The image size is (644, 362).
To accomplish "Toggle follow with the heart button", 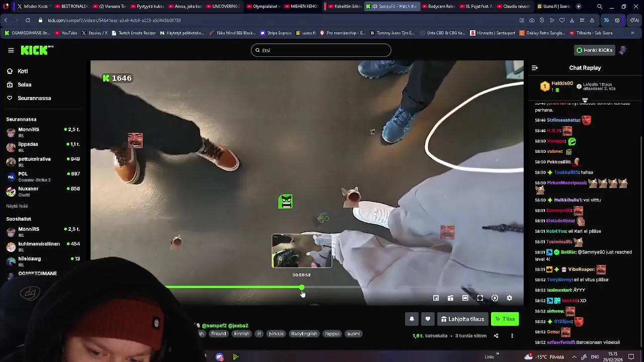I will (428, 319).
